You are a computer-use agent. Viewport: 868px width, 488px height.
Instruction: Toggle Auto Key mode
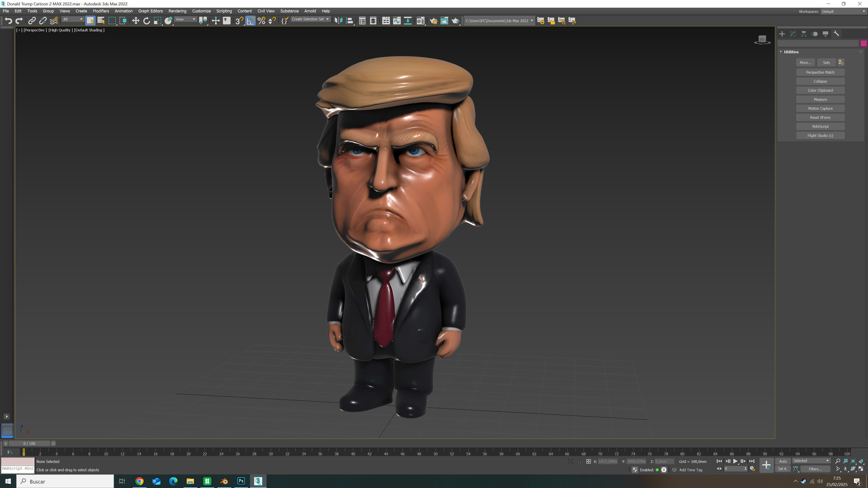[783, 461]
